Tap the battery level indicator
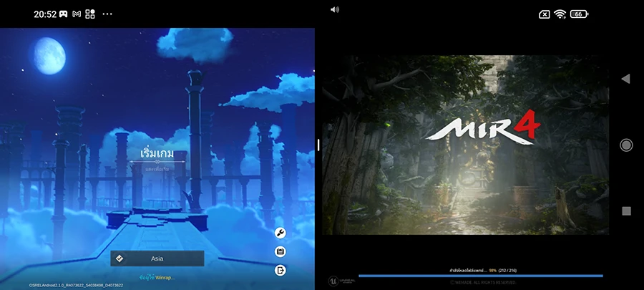The height and width of the screenshot is (290, 644). pyautogui.click(x=578, y=14)
